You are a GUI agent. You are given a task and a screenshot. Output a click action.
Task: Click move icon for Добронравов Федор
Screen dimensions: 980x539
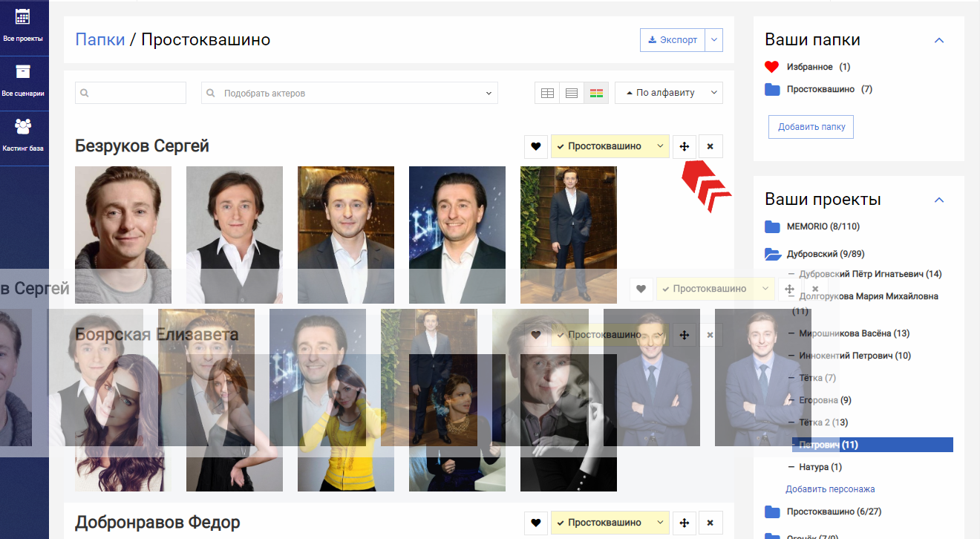(685, 523)
